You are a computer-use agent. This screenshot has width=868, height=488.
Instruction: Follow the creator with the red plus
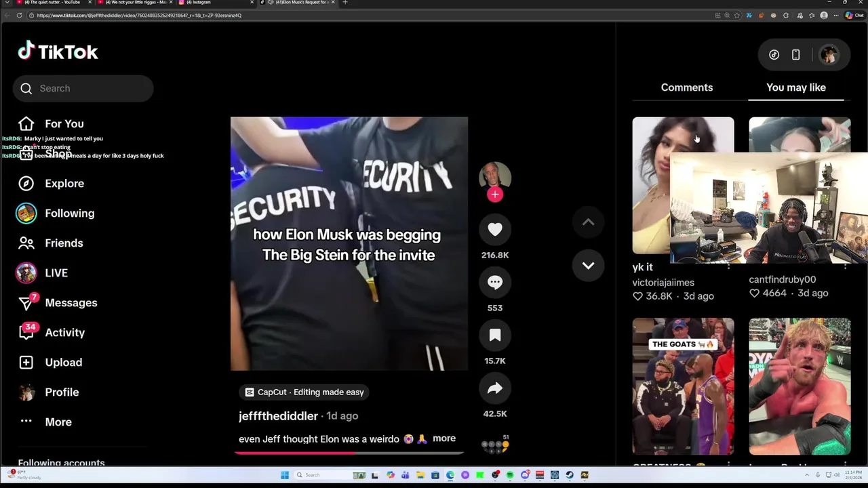(x=495, y=195)
